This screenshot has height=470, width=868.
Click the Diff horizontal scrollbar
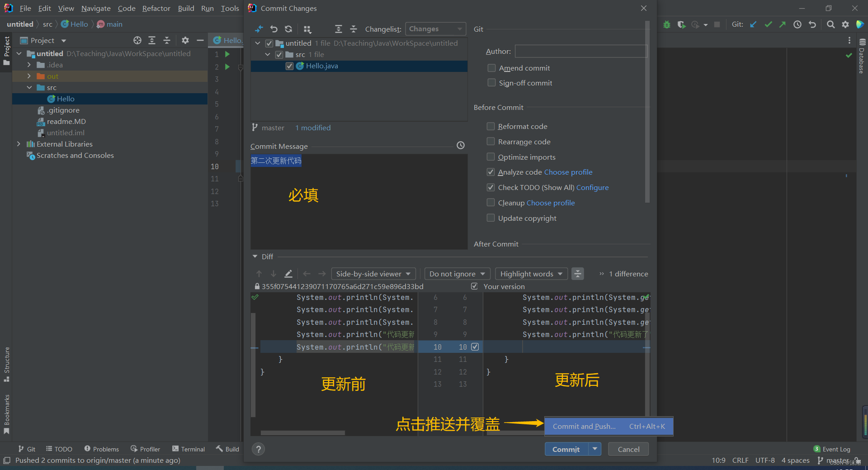pos(302,433)
